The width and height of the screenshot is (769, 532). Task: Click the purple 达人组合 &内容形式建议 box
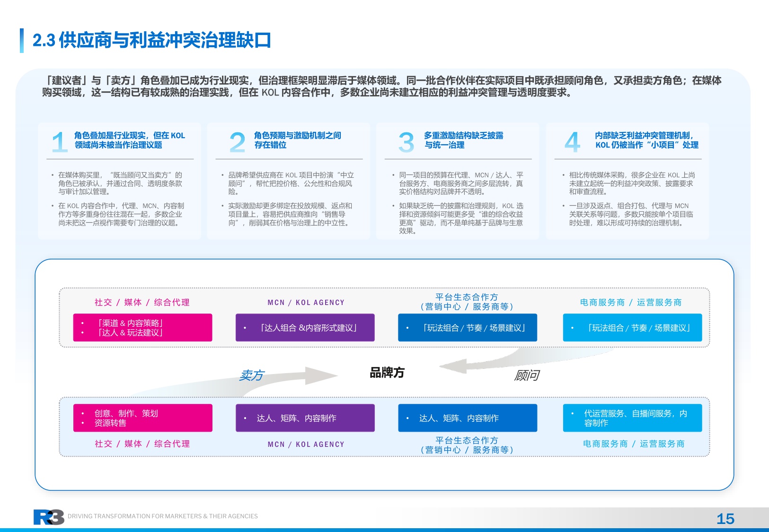305,328
